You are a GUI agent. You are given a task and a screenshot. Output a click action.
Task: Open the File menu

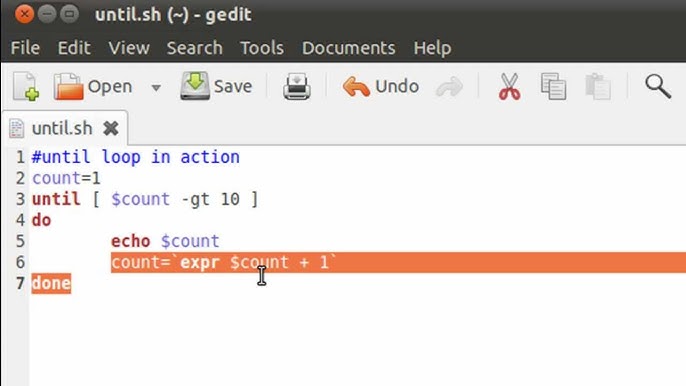[25, 48]
